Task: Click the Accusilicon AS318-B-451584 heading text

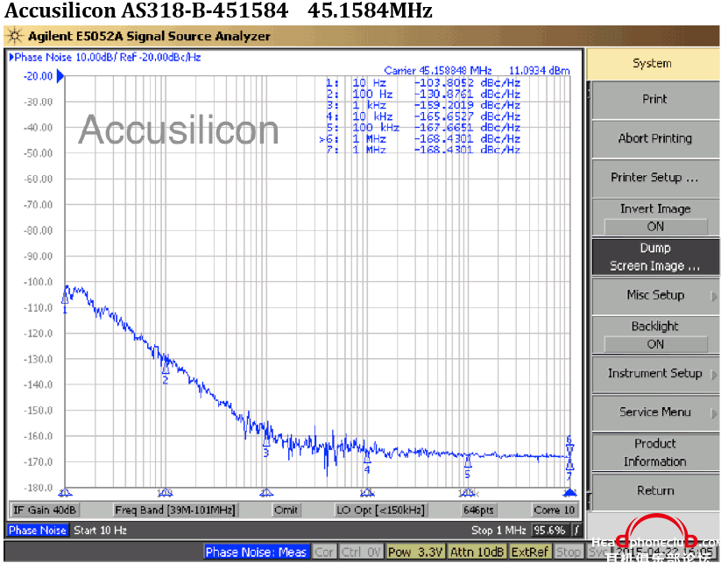Action: [146, 11]
